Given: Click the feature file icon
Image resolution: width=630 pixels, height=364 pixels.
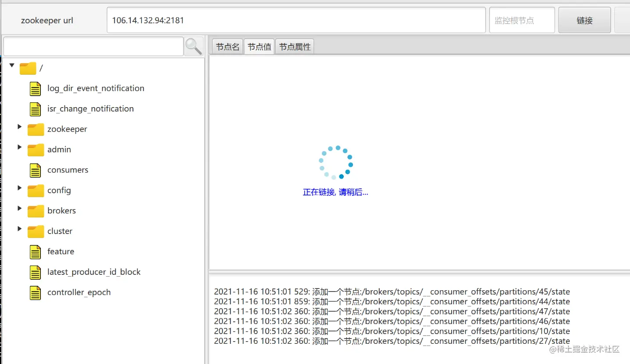Looking at the screenshot, I should 35,252.
